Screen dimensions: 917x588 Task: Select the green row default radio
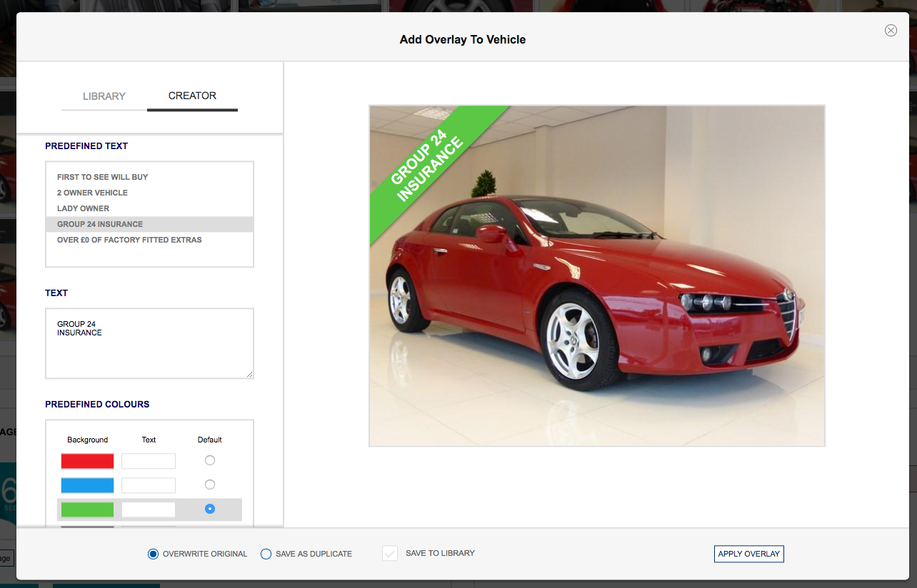(x=210, y=509)
